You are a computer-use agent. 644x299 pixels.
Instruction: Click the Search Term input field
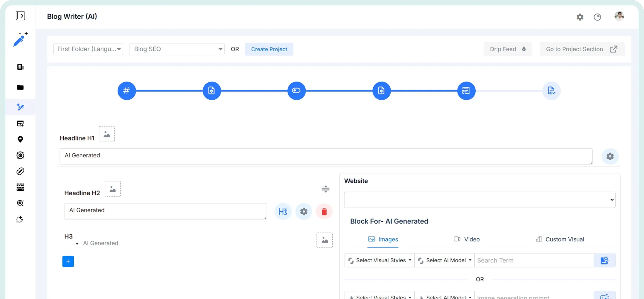(534, 260)
